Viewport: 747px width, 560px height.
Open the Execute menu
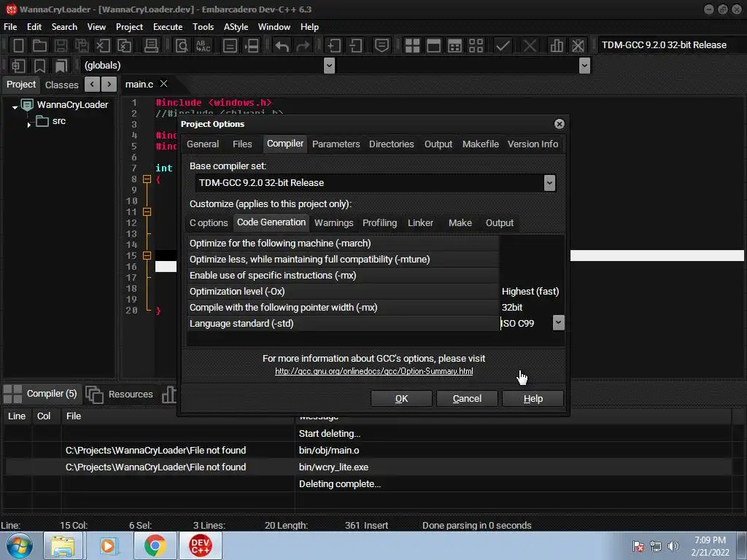click(168, 27)
